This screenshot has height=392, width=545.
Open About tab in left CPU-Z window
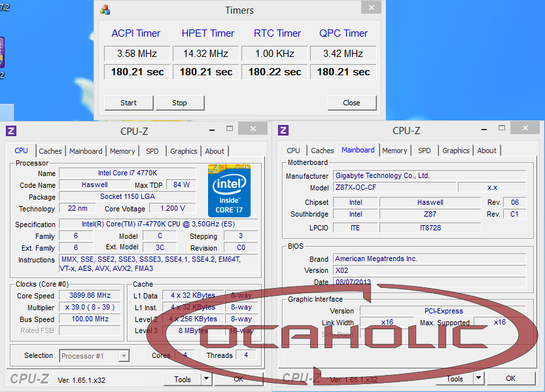click(x=215, y=151)
